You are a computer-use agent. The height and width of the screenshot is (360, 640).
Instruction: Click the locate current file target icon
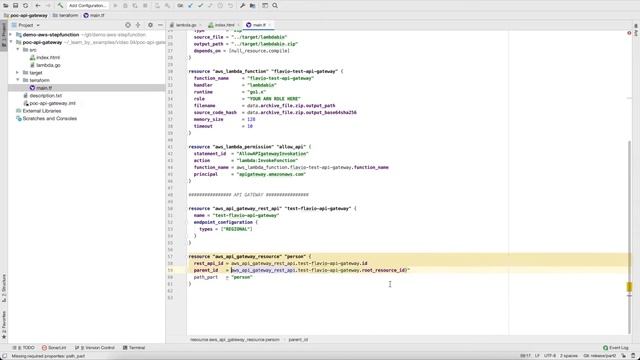128,25
